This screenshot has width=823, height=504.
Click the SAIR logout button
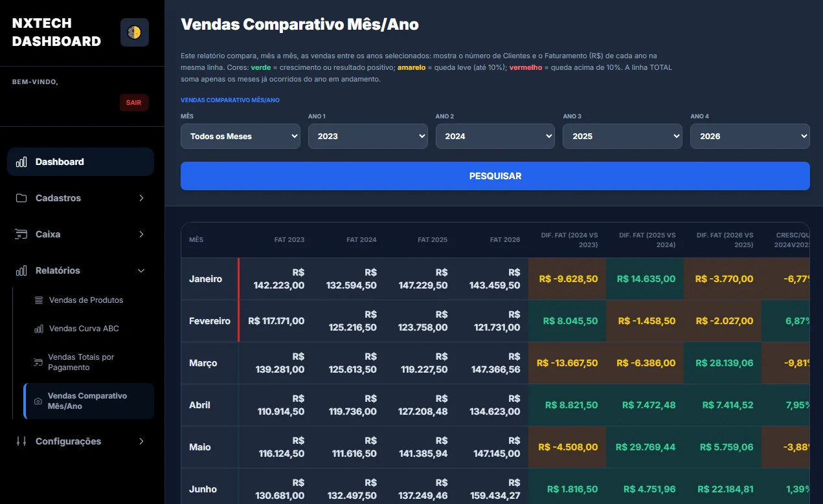[x=134, y=102]
